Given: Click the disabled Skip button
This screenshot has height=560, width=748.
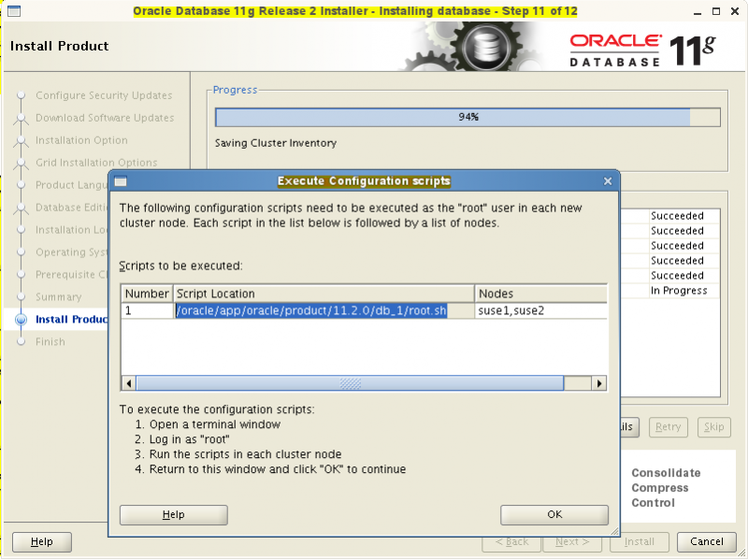Looking at the screenshot, I should click(713, 427).
